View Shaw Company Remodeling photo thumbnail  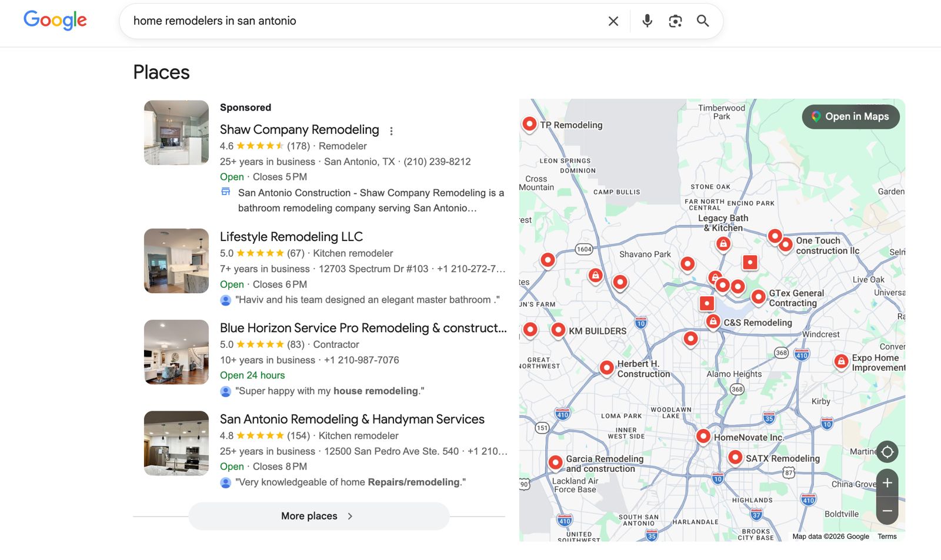click(x=176, y=132)
